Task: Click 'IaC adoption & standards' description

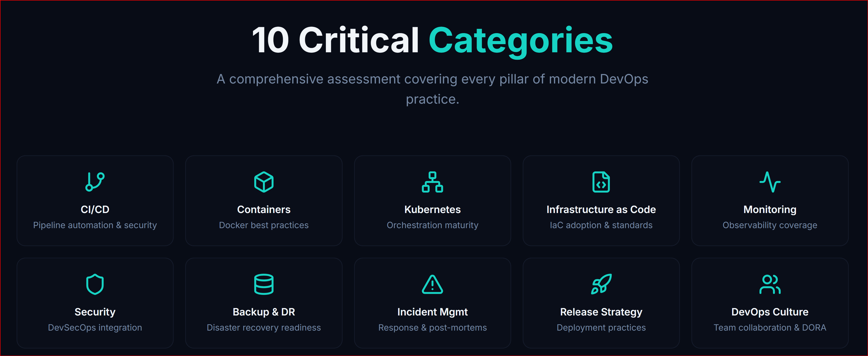Action: tap(601, 225)
